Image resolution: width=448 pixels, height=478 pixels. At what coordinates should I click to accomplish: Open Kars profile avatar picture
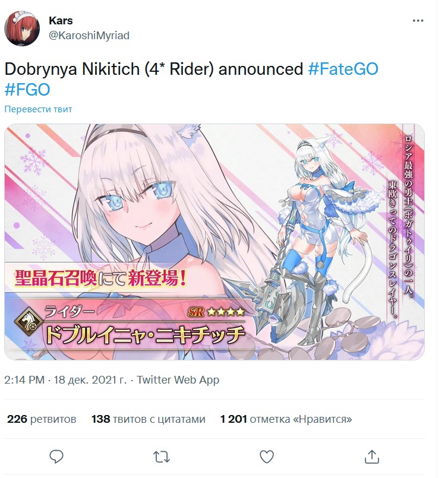pos(22,29)
